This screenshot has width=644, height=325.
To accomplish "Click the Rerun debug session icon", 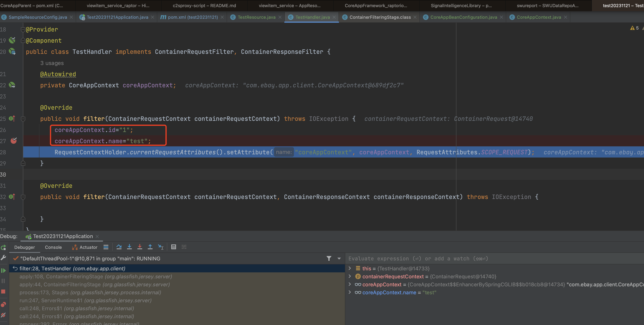I will (x=3, y=247).
